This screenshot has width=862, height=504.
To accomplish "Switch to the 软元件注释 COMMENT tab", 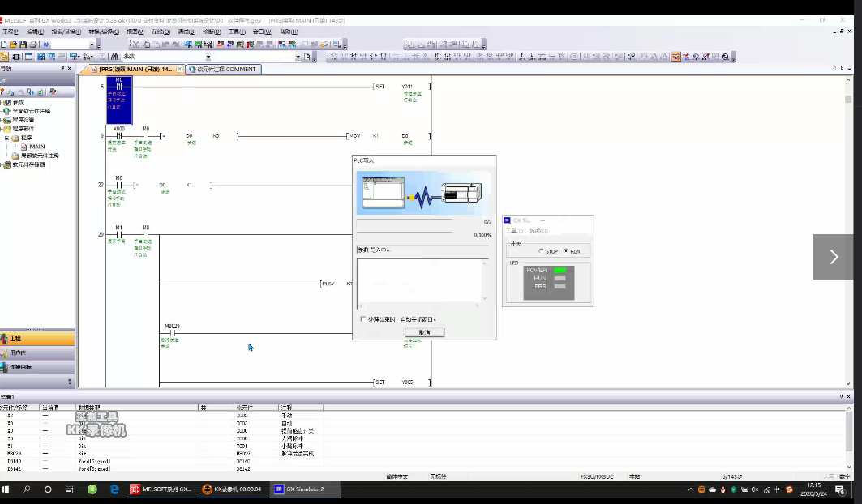I will point(223,69).
